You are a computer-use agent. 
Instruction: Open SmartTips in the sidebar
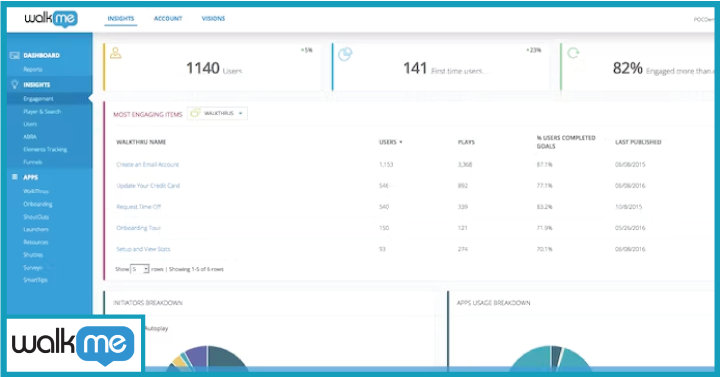point(35,280)
